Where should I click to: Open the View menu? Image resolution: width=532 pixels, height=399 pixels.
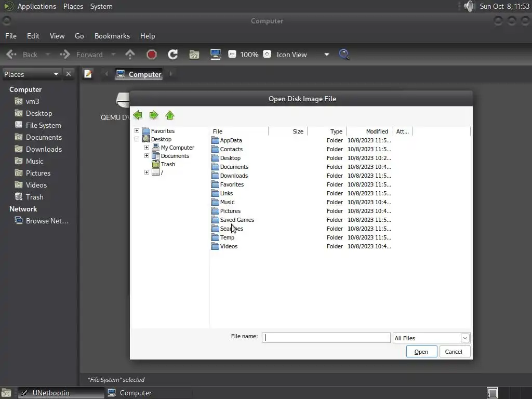point(57,36)
